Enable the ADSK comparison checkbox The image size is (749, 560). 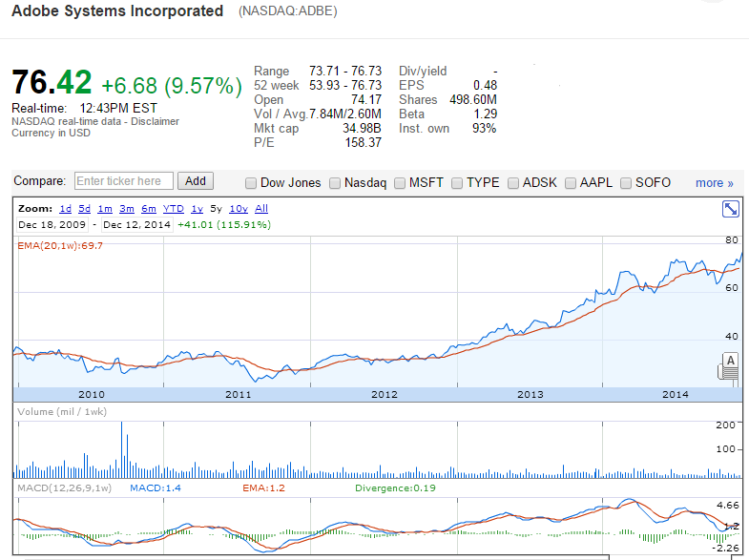tap(513, 183)
